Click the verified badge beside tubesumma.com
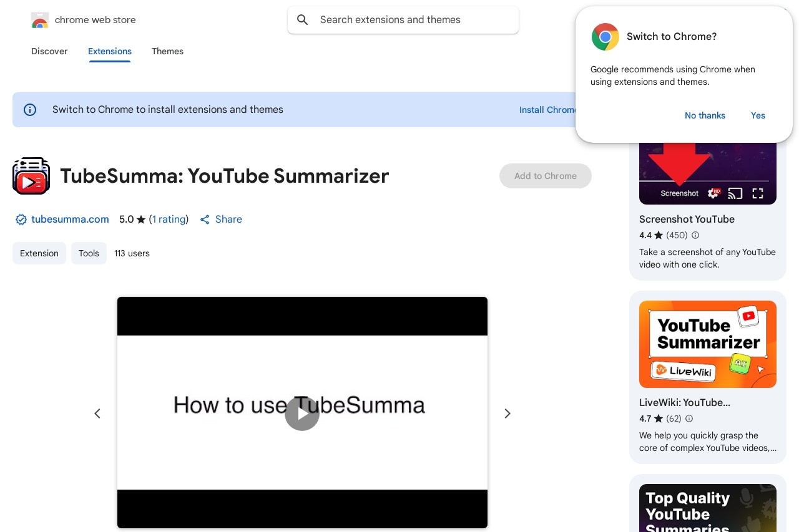799x532 pixels. pos(21,220)
